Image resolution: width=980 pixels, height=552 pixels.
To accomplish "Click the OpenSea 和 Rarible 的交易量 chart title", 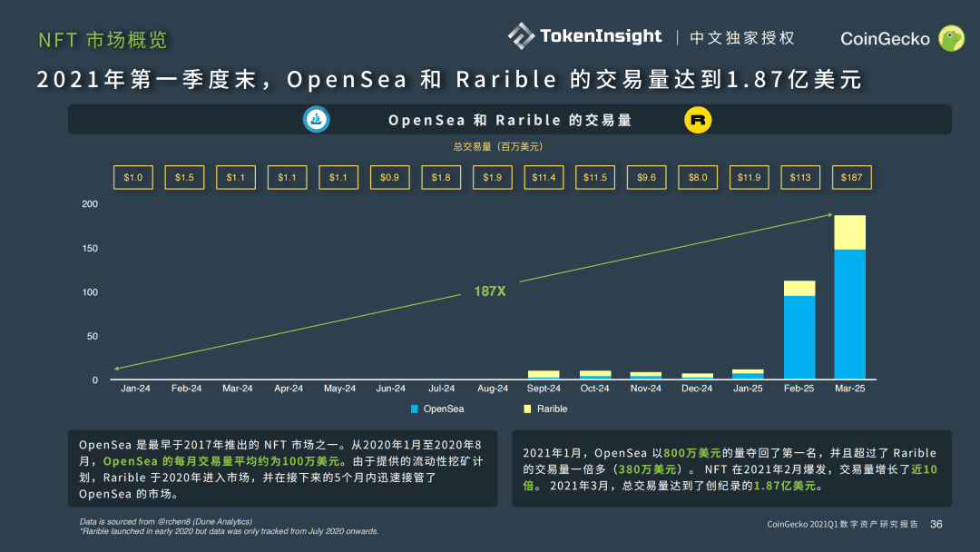I will tap(510, 120).
